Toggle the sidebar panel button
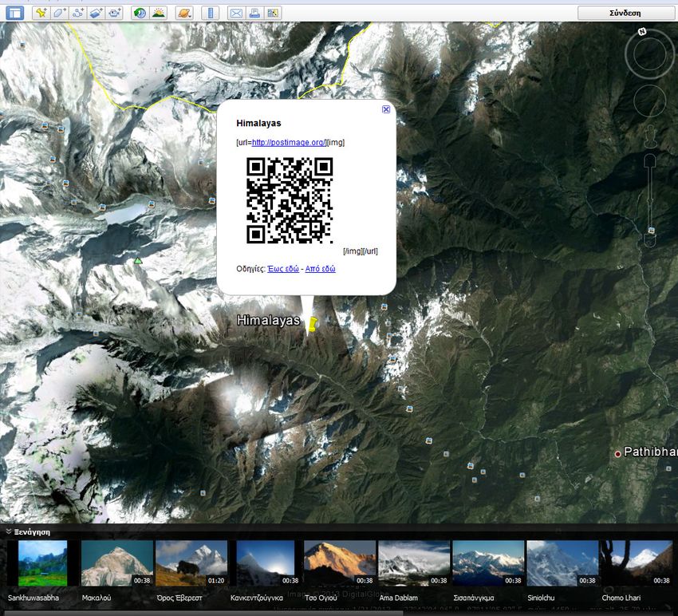Viewport: 678px width, 616px height. 14,13
